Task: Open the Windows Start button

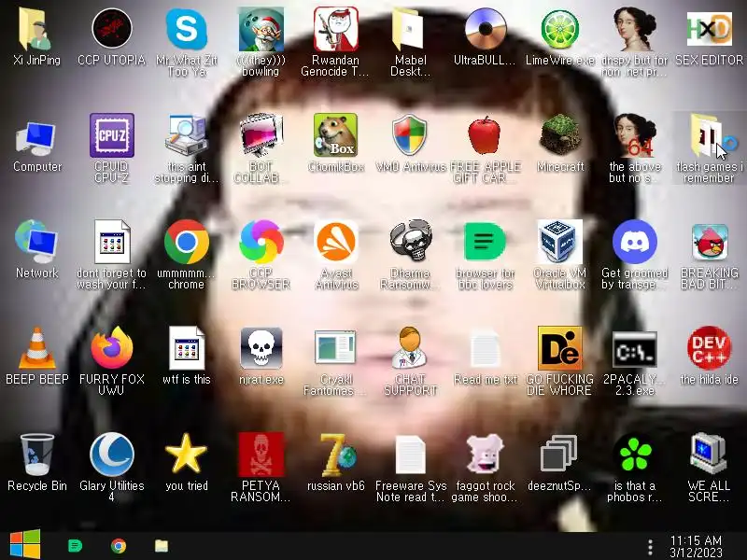Action: coord(25,545)
